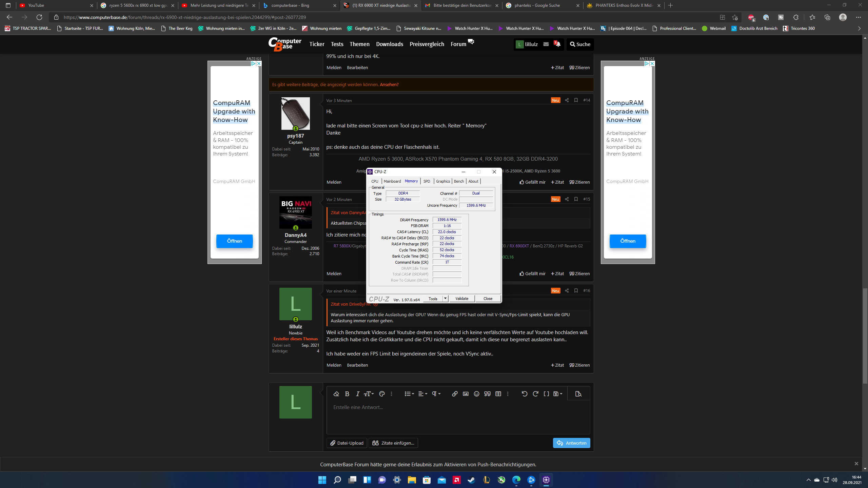The image size is (868, 488).
Task: Open notification bell alerts in header
Action: click(x=557, y=44)
